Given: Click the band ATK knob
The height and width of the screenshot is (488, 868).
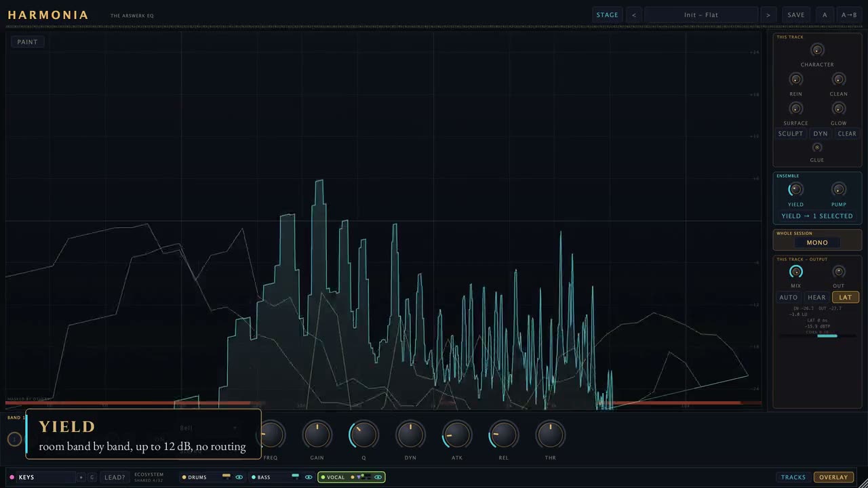Looking at the screenshot, I should pyautogui.click(x=457, y=435).
